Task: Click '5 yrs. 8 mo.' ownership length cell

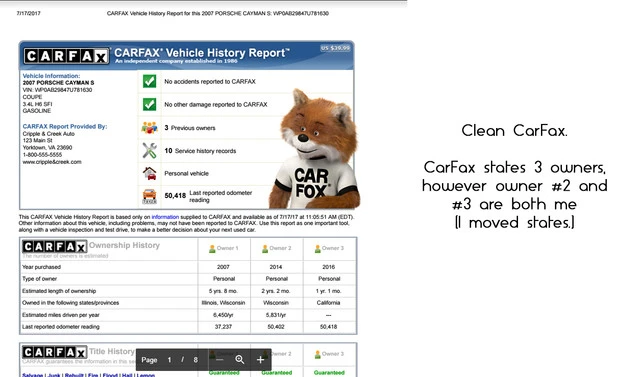Action: click(x=223, y=291)
